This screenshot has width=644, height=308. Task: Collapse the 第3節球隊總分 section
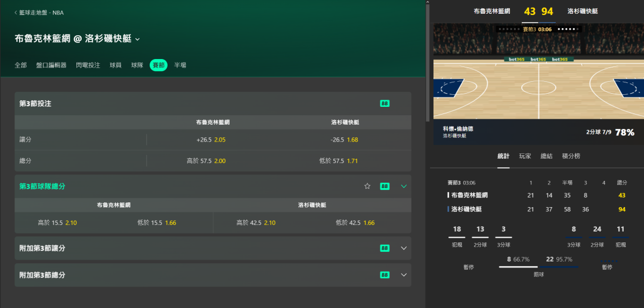pos(404,186)
